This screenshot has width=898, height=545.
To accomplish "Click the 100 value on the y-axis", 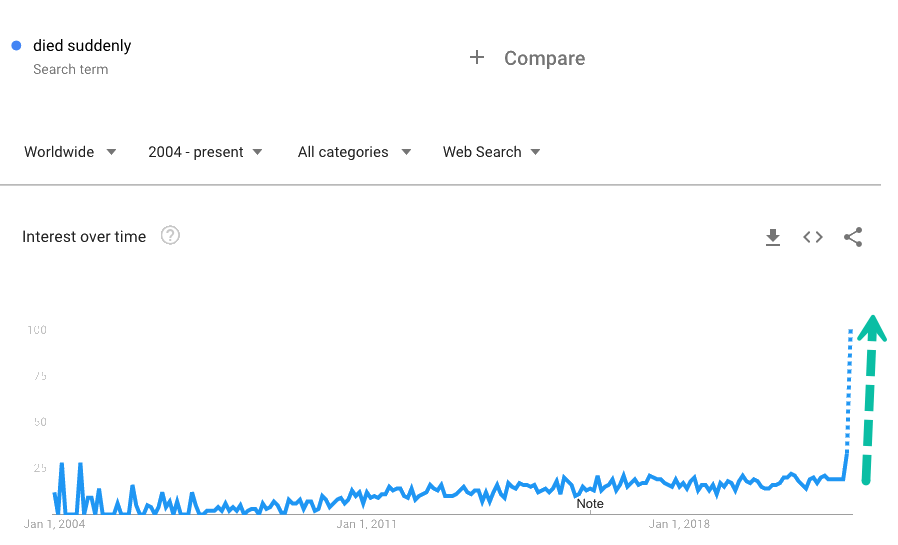I will coord(36,330).
